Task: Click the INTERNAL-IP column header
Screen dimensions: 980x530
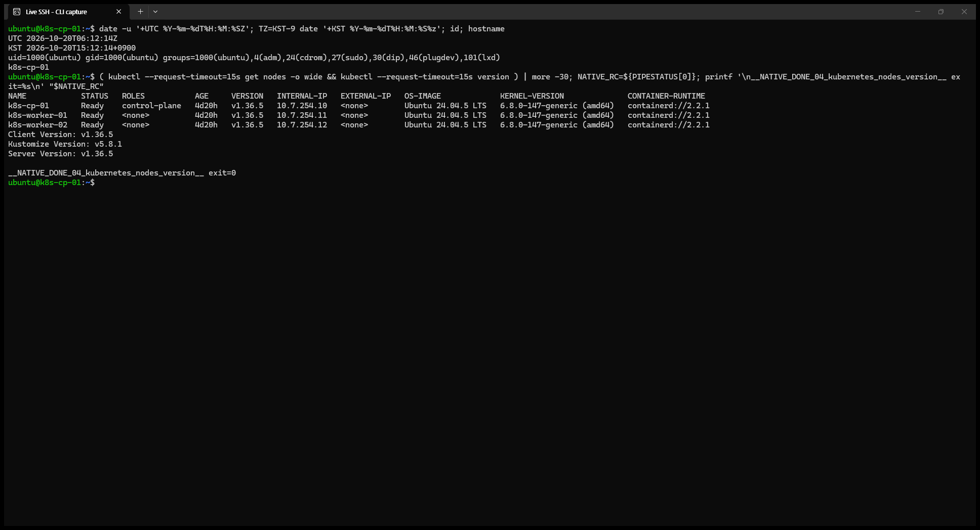Action: point(302,96)
